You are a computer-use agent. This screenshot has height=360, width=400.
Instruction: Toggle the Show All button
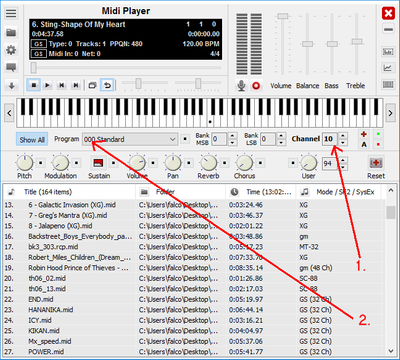(32, 140)
